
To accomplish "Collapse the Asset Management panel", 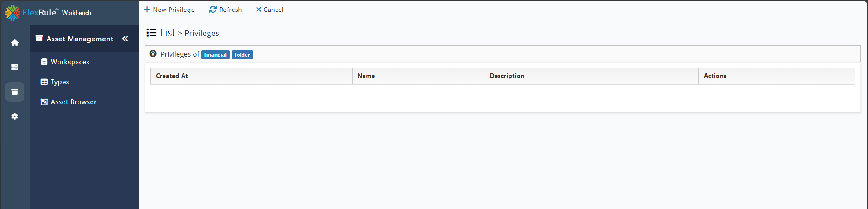I will click(125, 39).
